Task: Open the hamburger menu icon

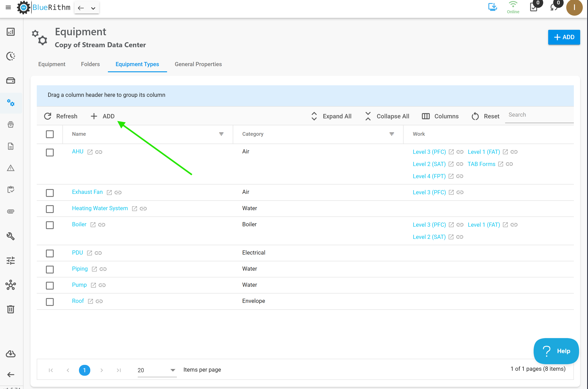Action: tap(8, 7)
